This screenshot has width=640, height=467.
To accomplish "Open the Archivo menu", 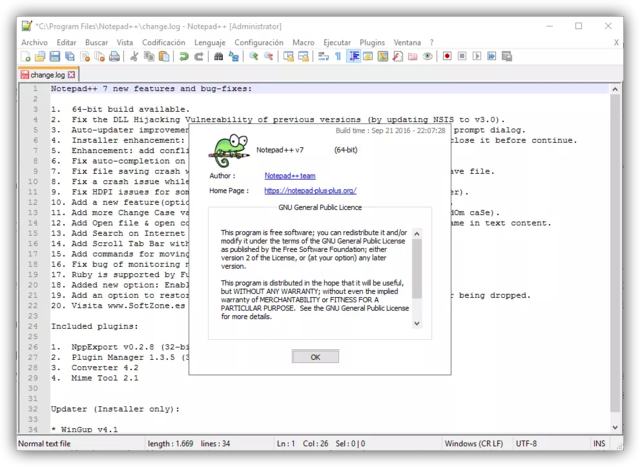I will [x=34, y=42].
